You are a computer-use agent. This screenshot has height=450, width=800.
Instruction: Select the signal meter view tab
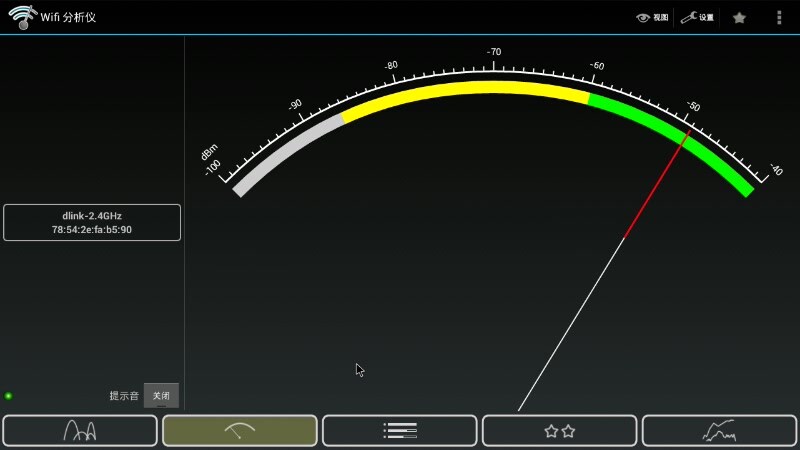[x=240, y=431]
